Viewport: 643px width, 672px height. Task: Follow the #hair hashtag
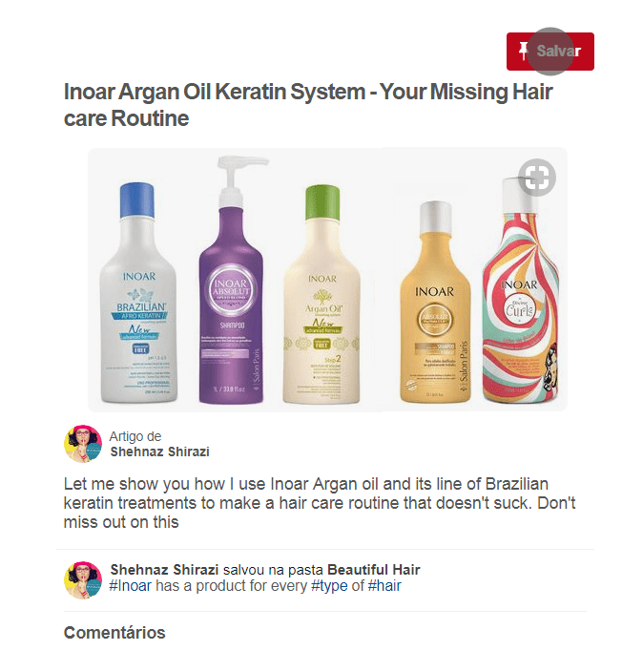(x=384, y=585)
